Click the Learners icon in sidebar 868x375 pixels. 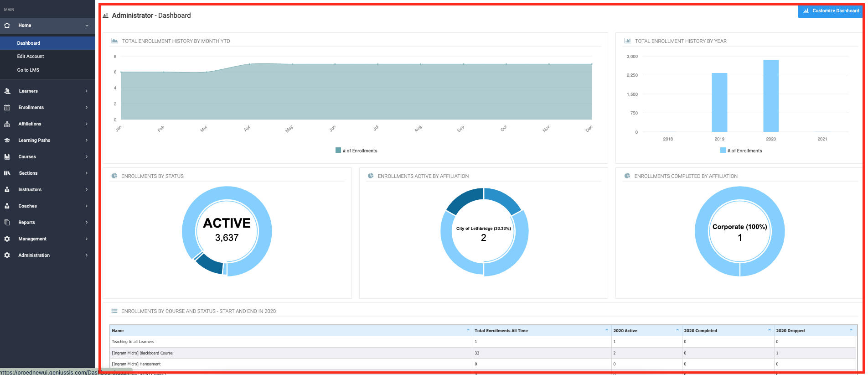(7, 91)
